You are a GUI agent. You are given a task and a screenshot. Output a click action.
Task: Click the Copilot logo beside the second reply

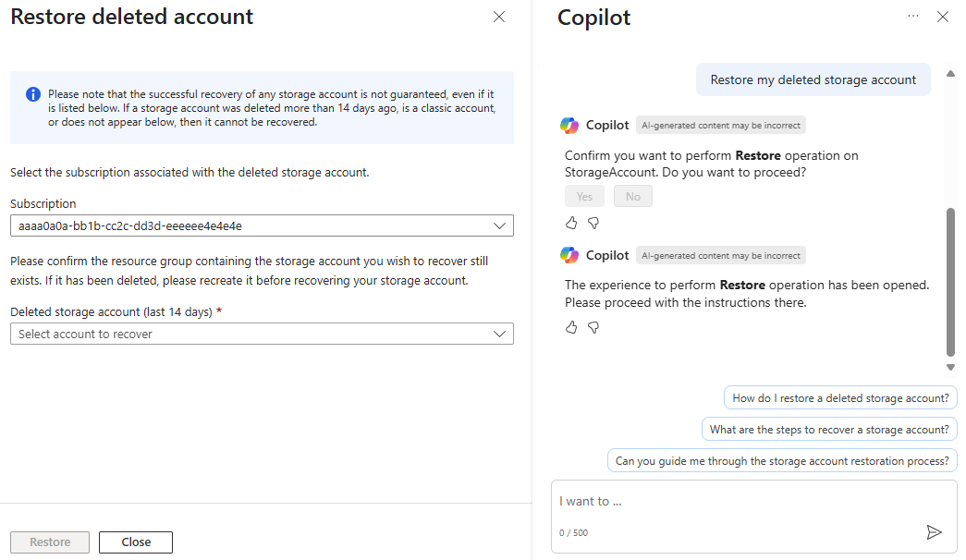pos(569,255)
